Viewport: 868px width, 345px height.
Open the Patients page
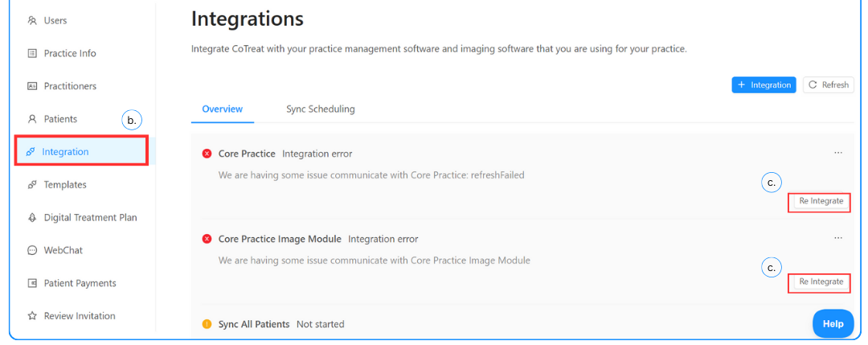click(x=60, y=118)
